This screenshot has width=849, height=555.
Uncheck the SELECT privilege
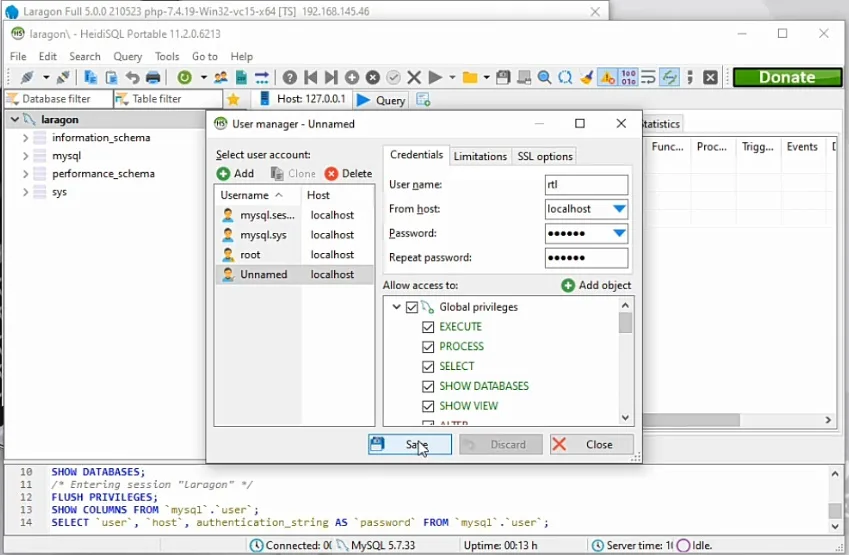coord(428,367)
